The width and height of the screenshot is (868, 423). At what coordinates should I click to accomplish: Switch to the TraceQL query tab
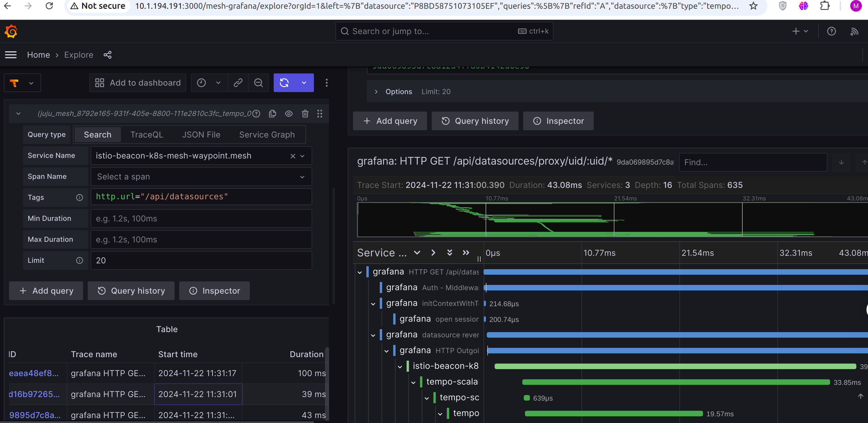pos(147,135)
